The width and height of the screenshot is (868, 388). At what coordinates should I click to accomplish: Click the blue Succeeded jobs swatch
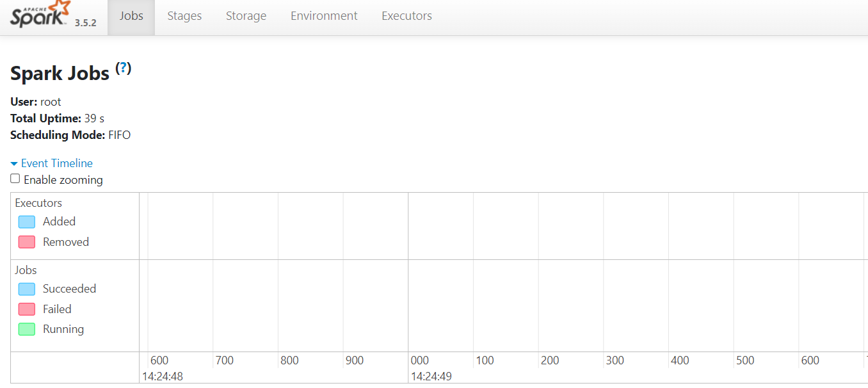[x=27, y=289]
